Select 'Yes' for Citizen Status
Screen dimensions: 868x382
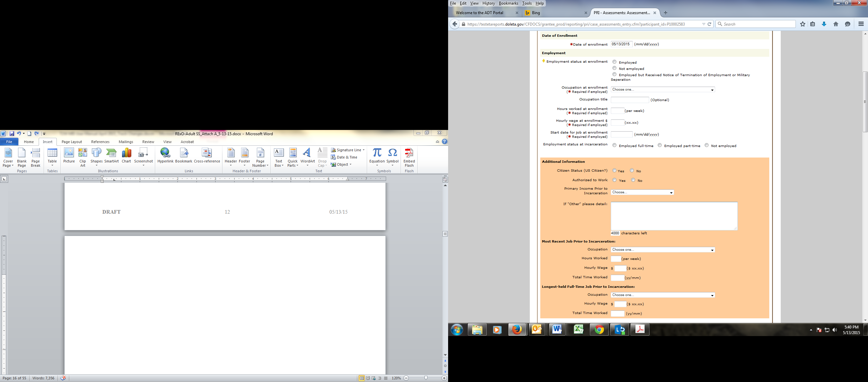coord(614,171)
